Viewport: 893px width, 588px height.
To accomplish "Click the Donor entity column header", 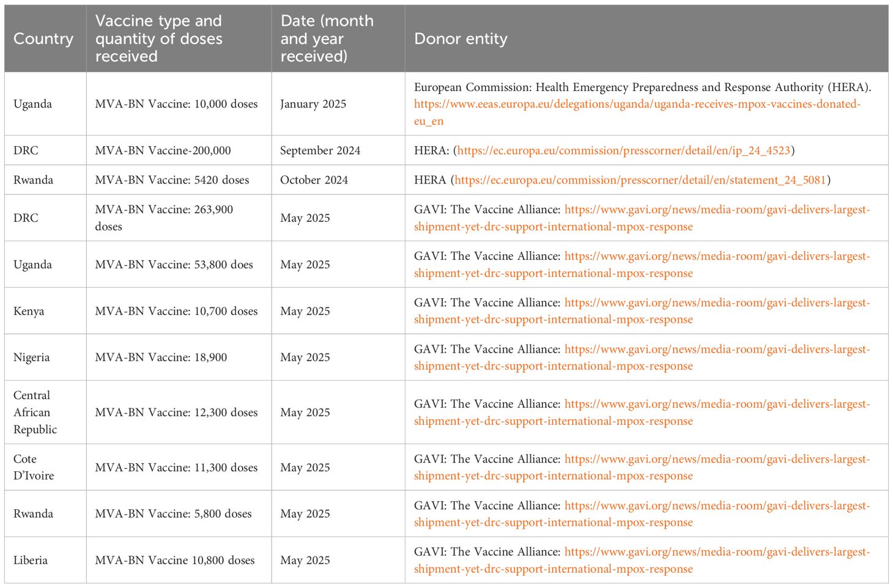I will 461,39.
